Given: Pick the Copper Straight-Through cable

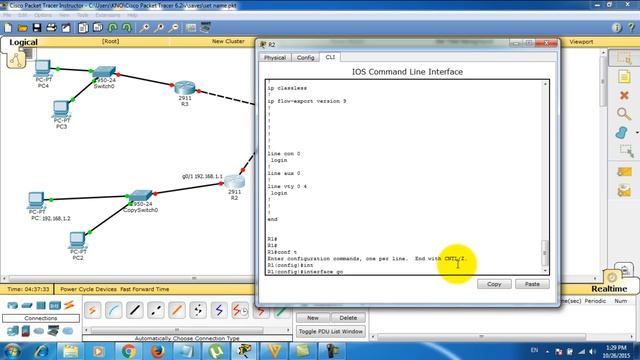Looking at the screenshot, I should (135, 311).
